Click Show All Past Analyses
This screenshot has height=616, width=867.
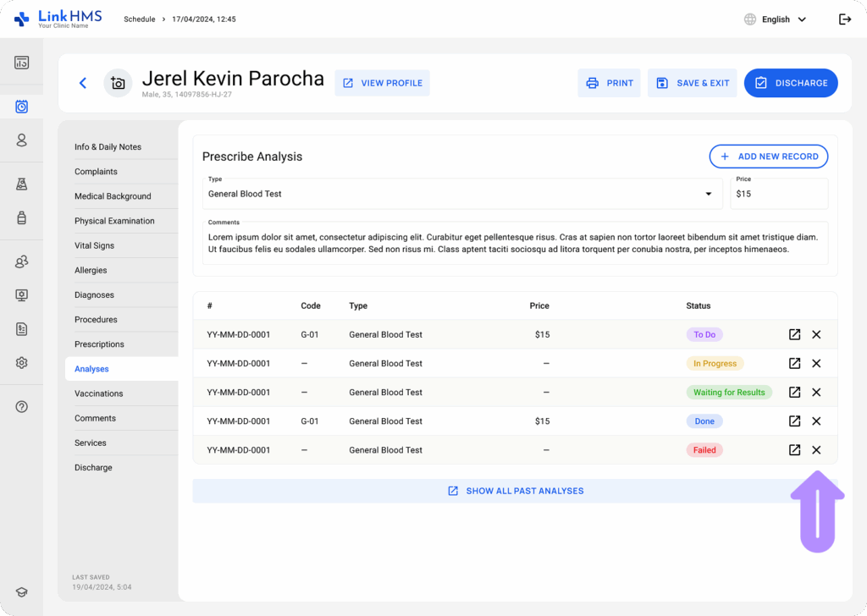(515, 491)
